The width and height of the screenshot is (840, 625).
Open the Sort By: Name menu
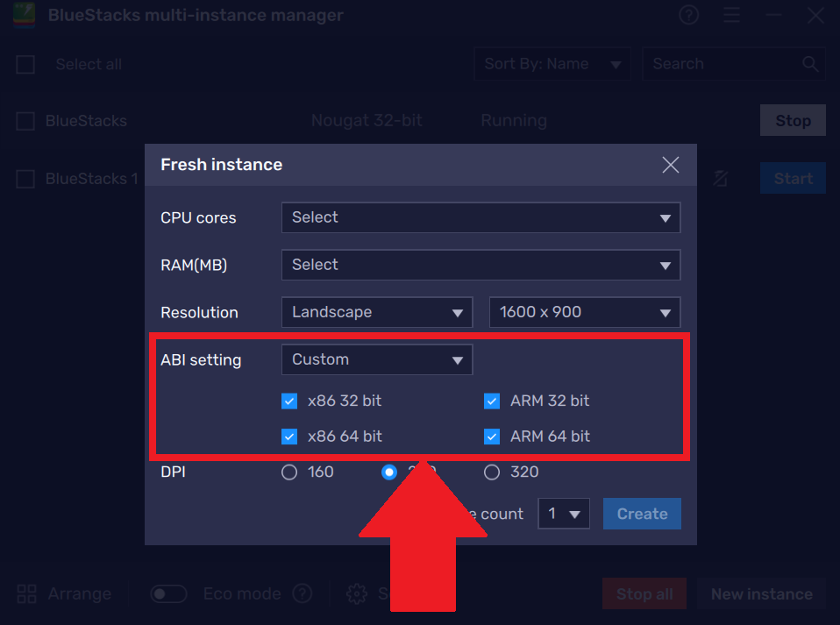pyautogui.click(x=552, y=63)
